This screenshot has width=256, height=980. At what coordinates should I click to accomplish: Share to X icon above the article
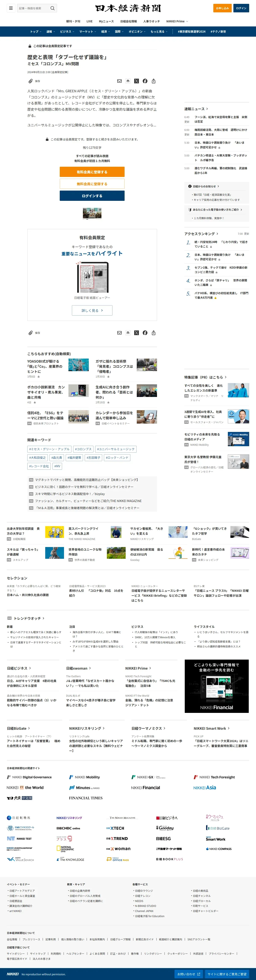pos(136,81)
